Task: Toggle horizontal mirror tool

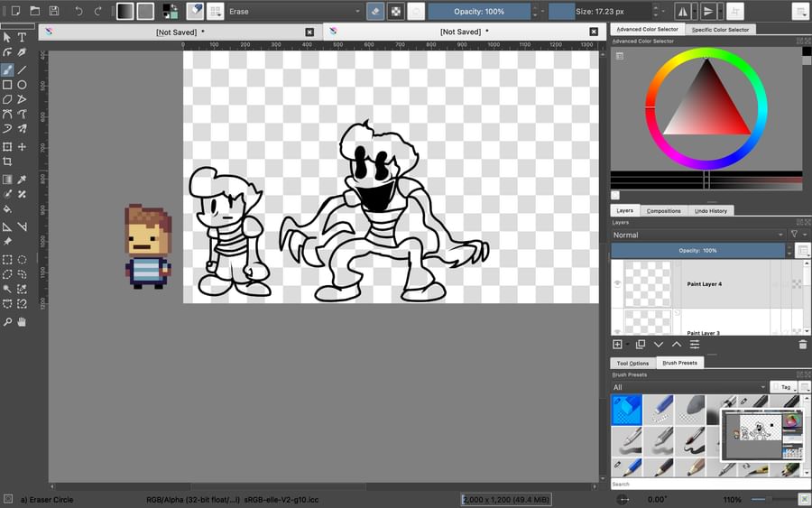Action: [x=683, y=11]
